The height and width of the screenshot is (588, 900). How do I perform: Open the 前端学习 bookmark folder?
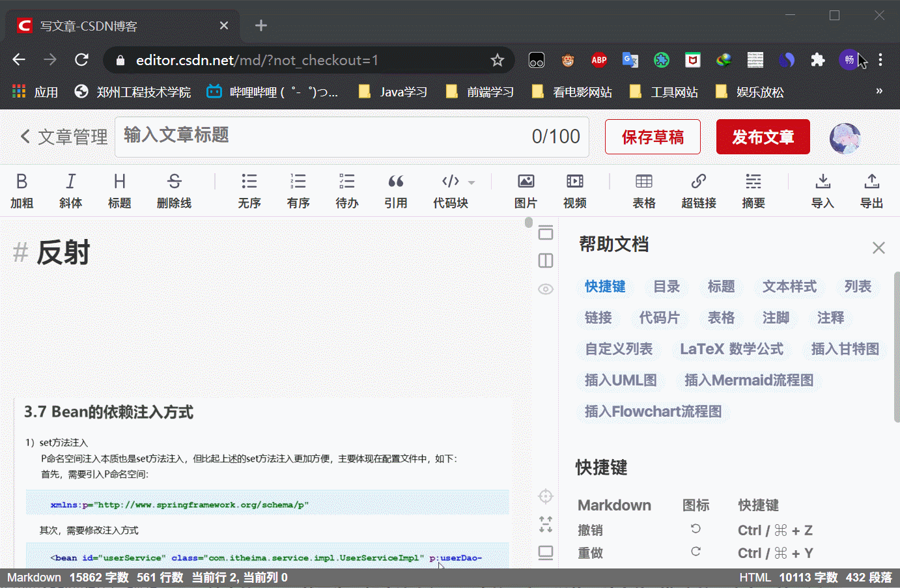coord(480,92)
